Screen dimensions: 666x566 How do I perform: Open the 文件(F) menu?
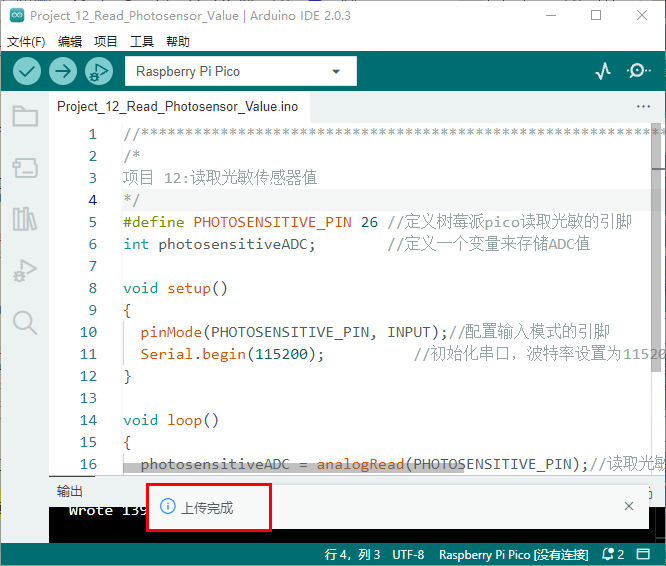click(26, 42)
